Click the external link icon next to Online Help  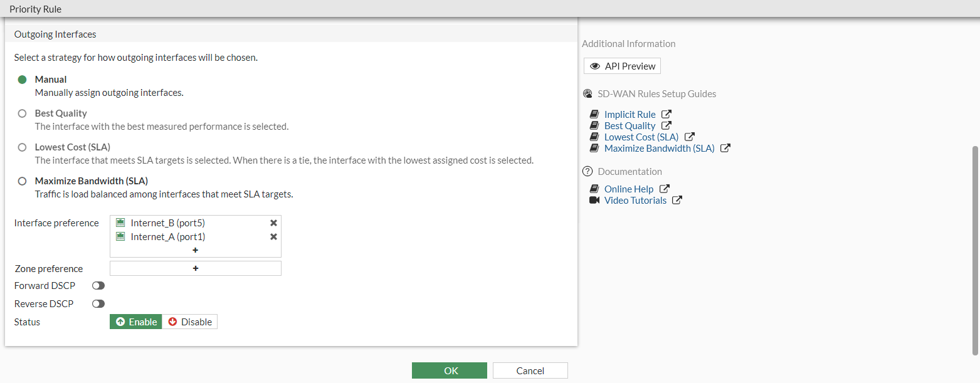[x=665, y=189]
